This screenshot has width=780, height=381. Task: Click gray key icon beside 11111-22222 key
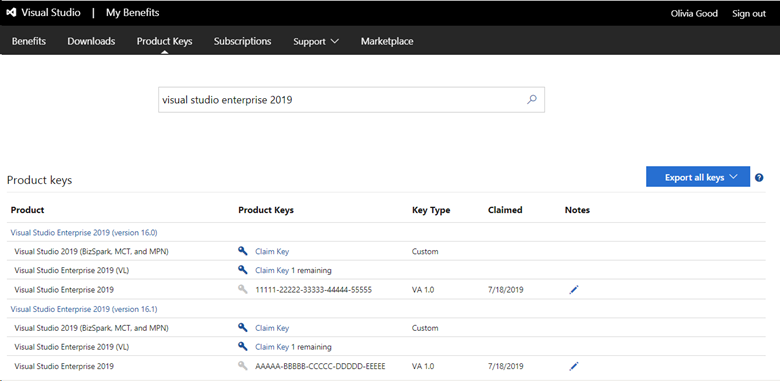[x=243, y=289]
